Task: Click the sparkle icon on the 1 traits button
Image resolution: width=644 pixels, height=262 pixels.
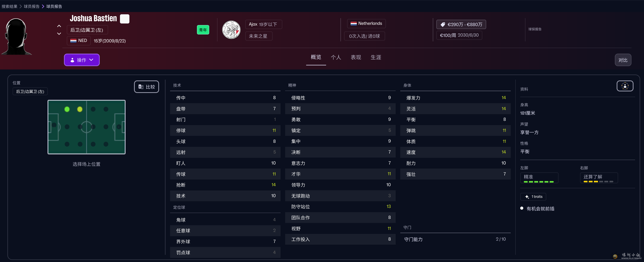Action: pyautogui.click(x=527, y=197)
